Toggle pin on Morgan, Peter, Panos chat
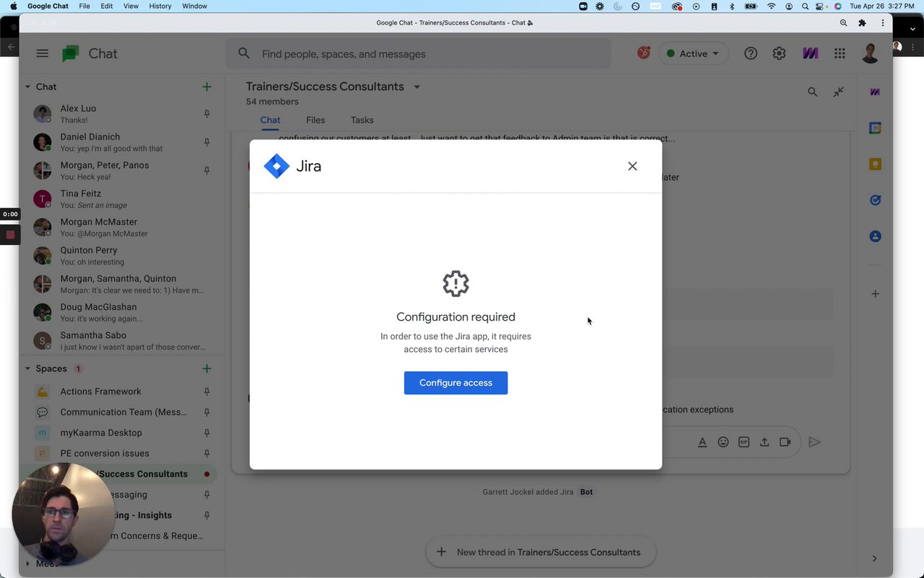The width and height of the screenshot is (924, 578). 206,171
